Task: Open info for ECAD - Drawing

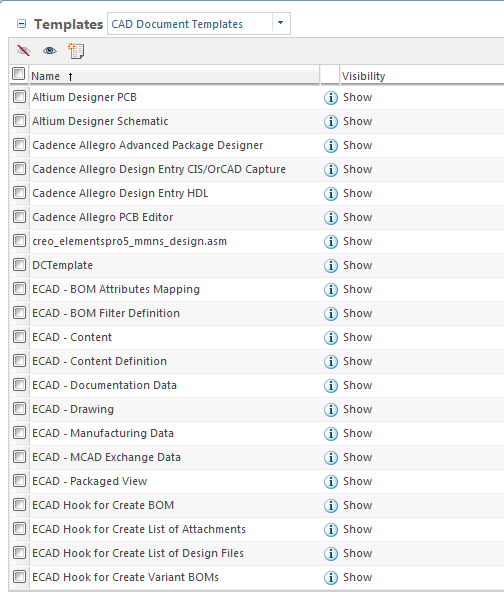Action: click(331, 410)
